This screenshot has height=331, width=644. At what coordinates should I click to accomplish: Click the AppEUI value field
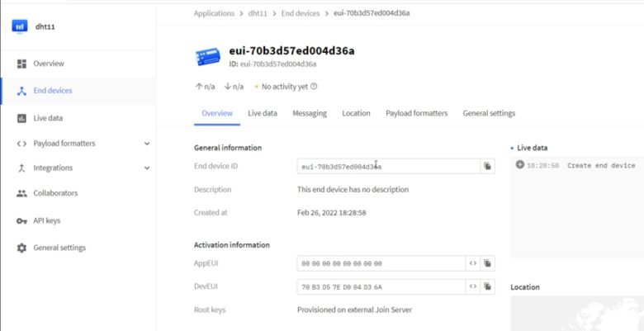[381, 263]
